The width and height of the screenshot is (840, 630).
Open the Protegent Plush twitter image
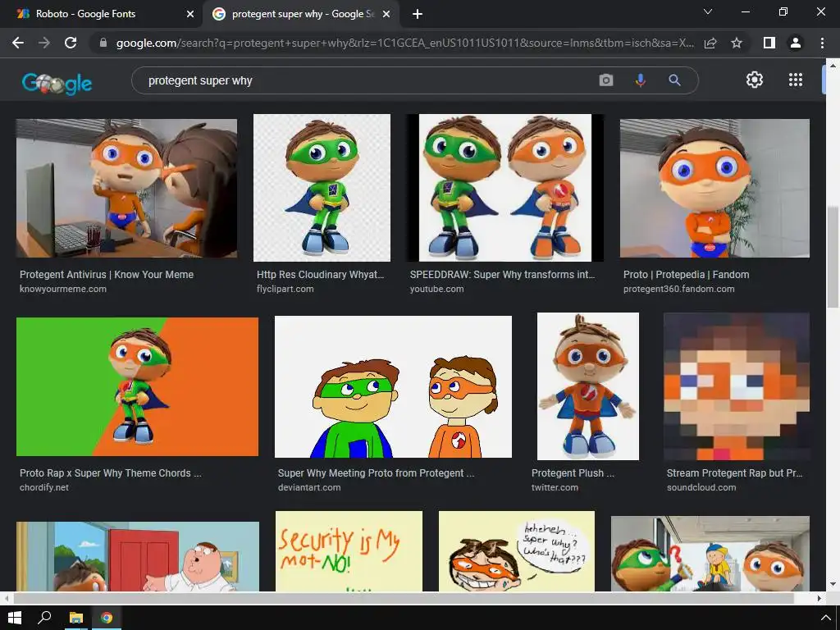click(x=587, y=386)
